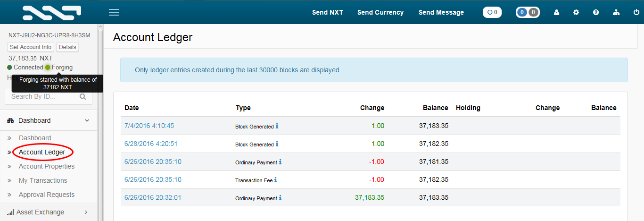Viewport: 644px width, 221px height.
Task: Click the Holding column header
Action: click(x=468, y=108)
